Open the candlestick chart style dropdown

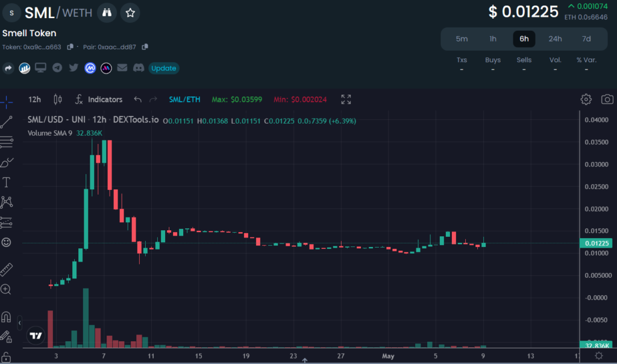(x=58, y=99)
